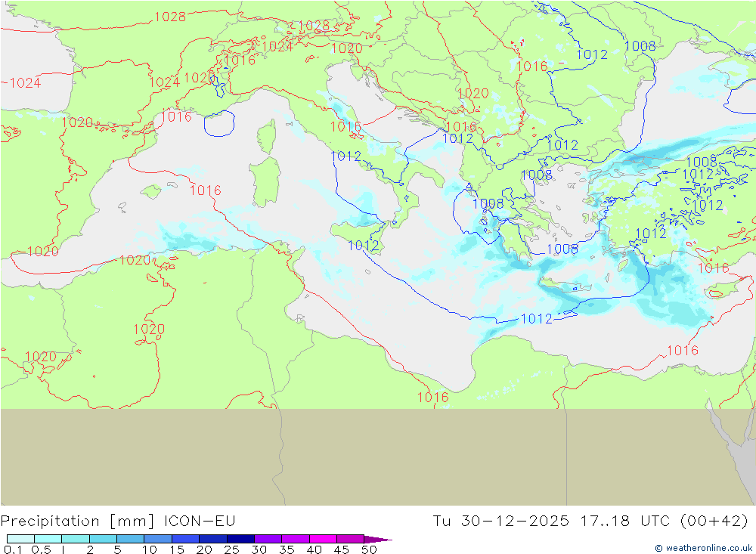756x554 pixels.
Task: Click the '30' legend value label
Action: coord(259,549)
